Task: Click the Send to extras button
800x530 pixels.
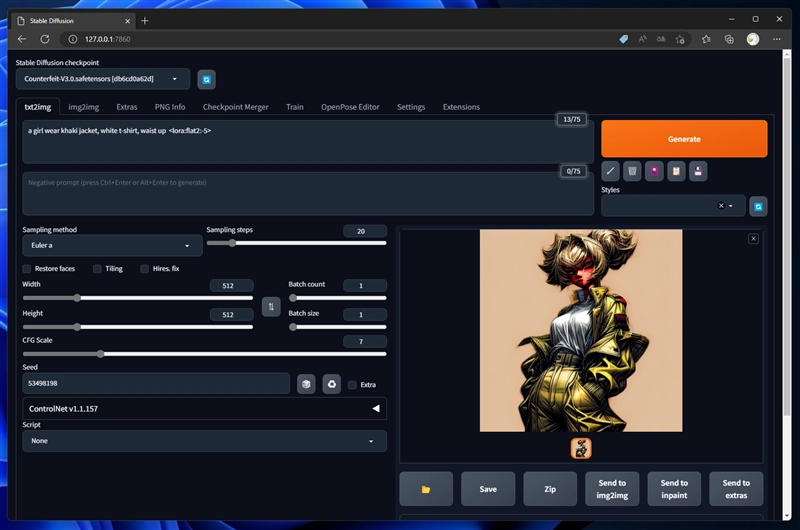Action: click(736, 489)
